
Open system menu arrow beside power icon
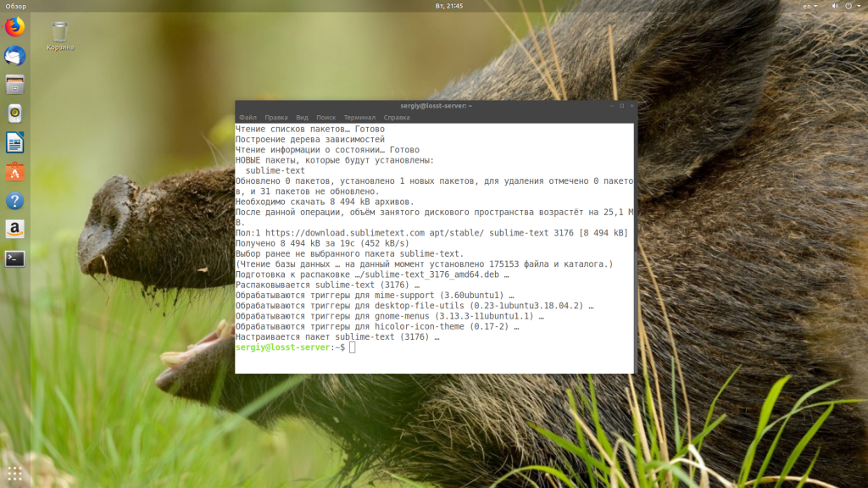(x=860, y=6)
